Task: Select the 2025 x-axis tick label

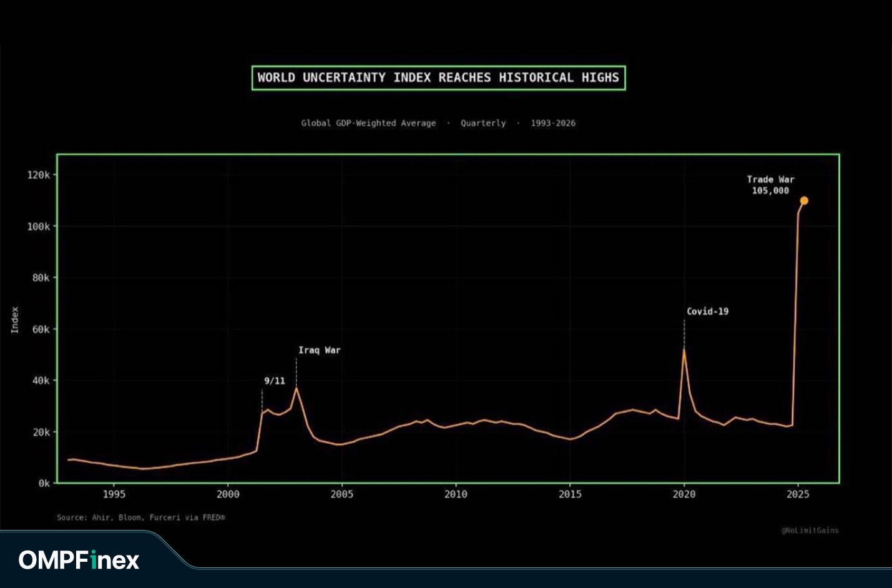Action: point(798,494)
